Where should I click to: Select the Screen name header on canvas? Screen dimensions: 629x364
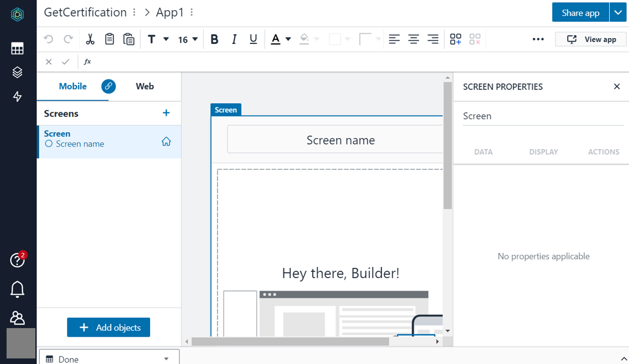coord(335,140)
